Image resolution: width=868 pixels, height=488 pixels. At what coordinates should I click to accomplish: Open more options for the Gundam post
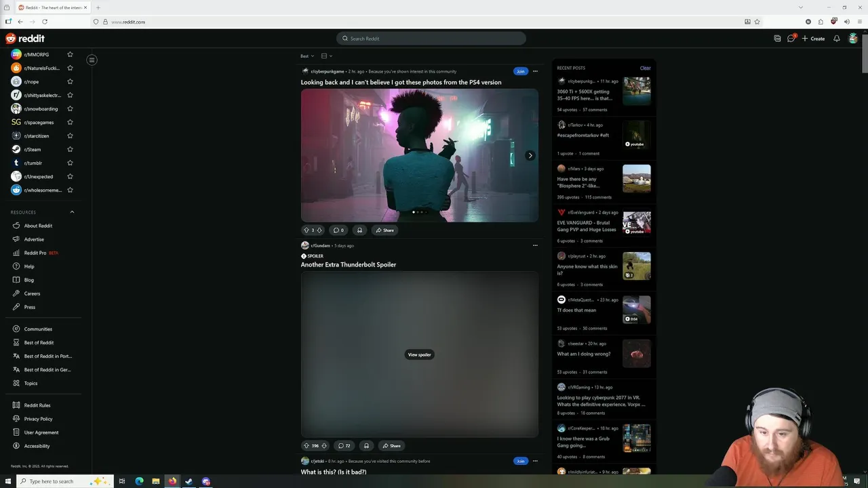coord(535,245)
